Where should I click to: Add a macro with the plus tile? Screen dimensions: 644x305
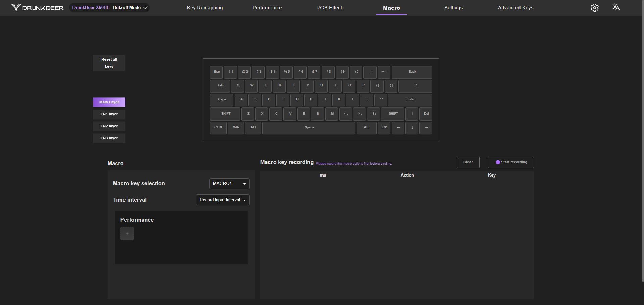pos(127,233)
